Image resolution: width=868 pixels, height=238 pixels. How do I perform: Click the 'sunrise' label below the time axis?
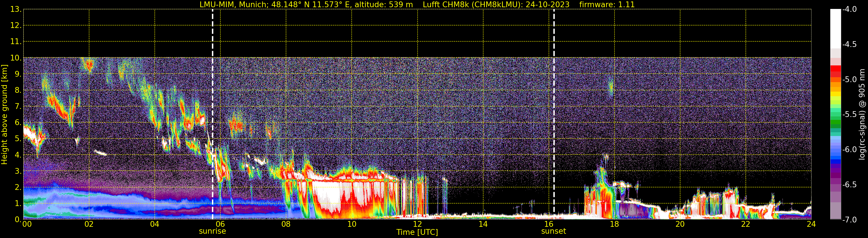pos(212,231)
